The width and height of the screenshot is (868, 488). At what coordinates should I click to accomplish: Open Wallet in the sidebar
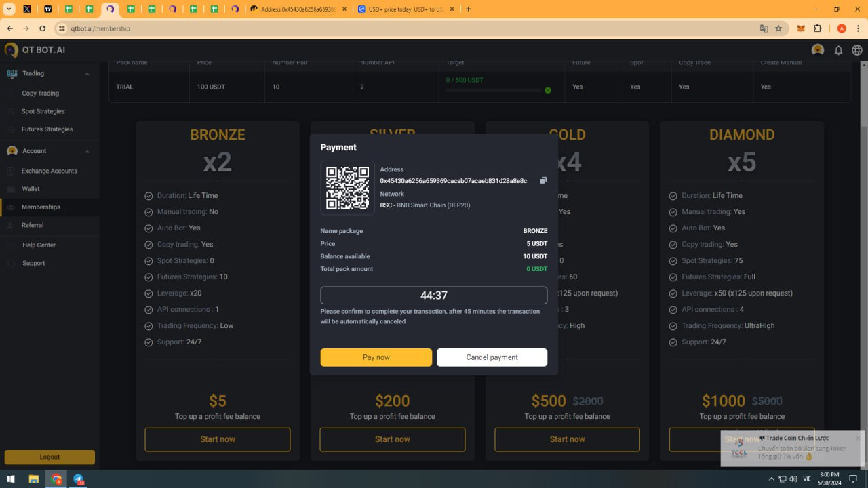[31, 189]
